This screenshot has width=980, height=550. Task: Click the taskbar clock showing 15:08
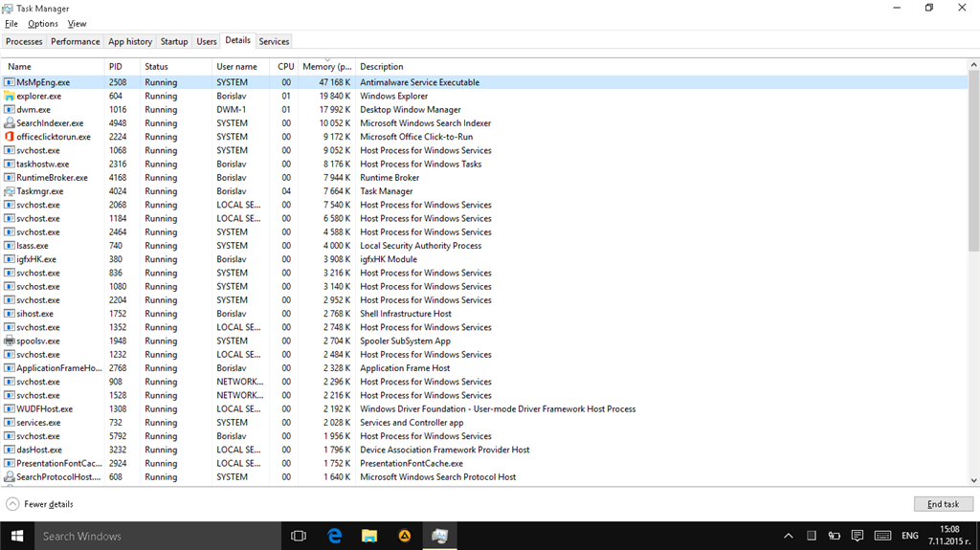click(x=948, y=536)
